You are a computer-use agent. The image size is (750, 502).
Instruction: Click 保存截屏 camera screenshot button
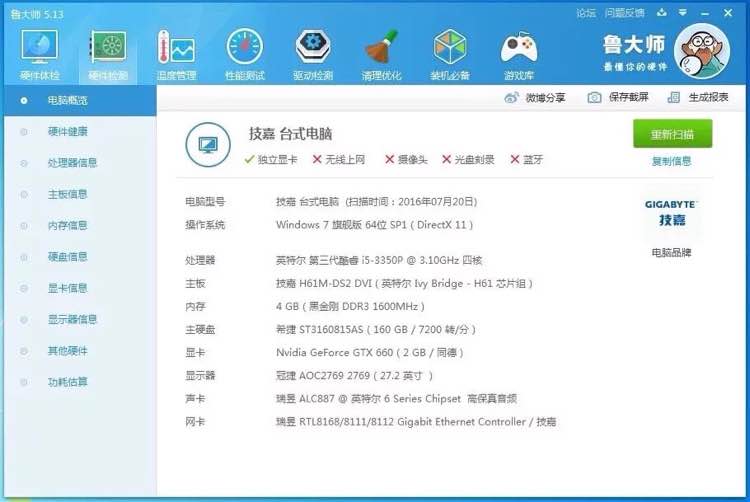click(618, 98)
